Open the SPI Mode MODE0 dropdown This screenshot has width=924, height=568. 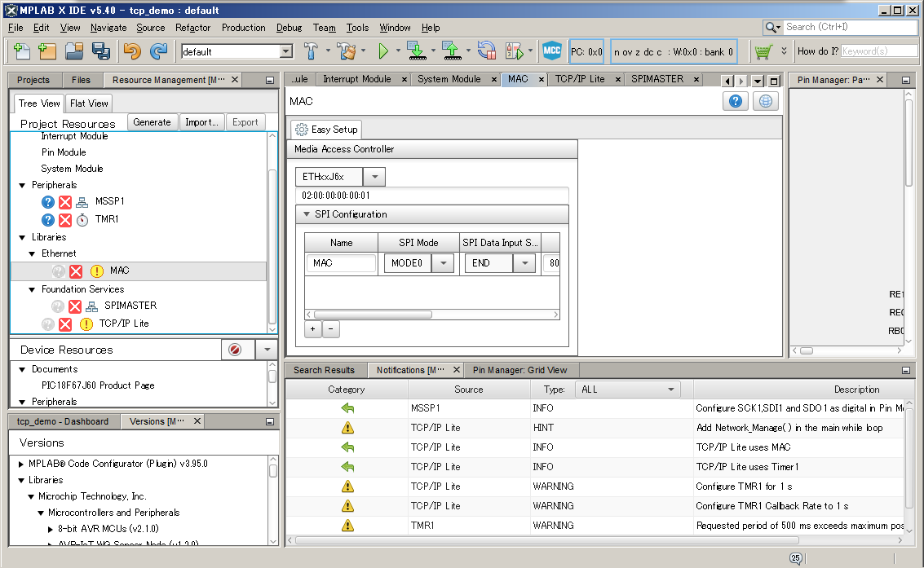tap(443, 263)
